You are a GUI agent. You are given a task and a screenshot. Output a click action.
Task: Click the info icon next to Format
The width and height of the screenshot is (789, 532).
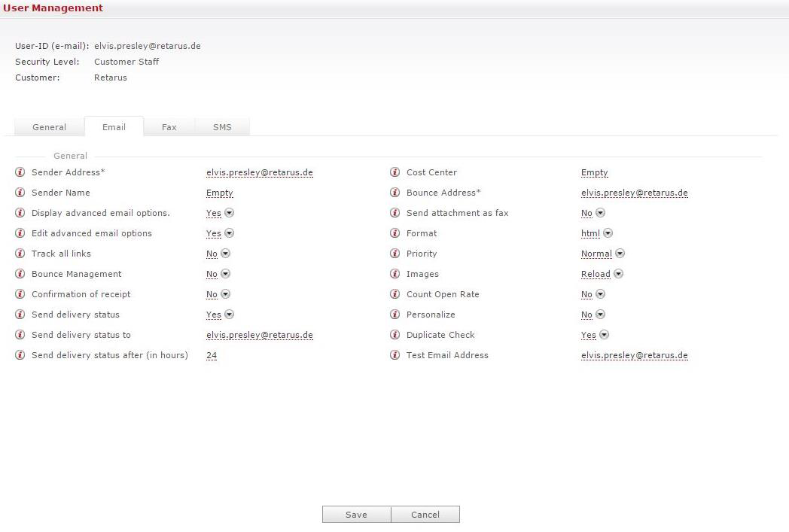coord(395,233)
